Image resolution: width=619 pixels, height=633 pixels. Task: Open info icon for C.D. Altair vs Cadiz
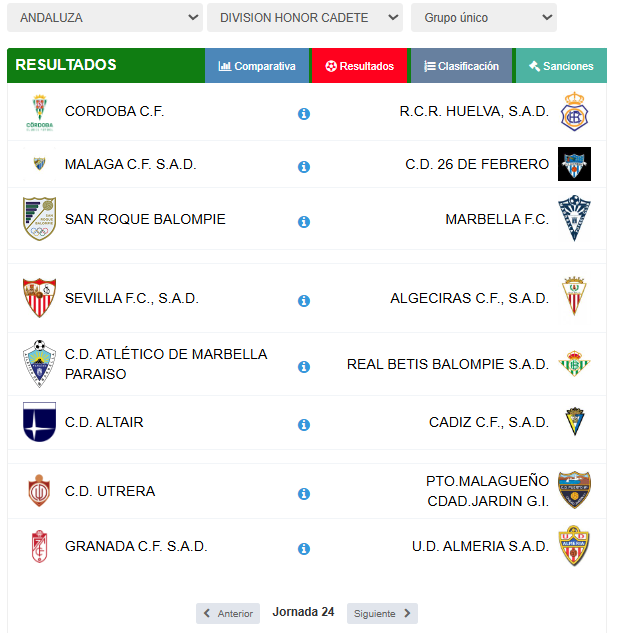(304, 425)
